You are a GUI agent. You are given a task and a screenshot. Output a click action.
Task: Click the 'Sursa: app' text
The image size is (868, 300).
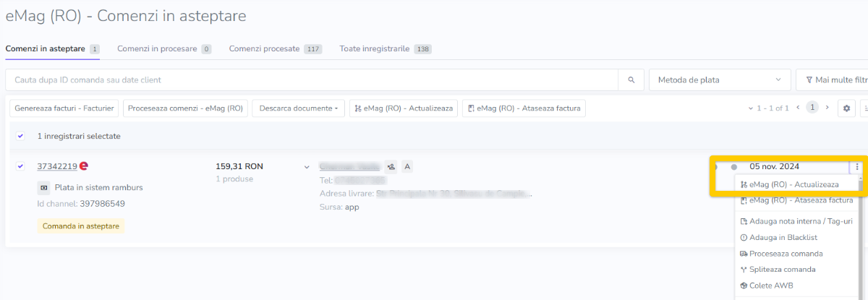pos(339,207)
